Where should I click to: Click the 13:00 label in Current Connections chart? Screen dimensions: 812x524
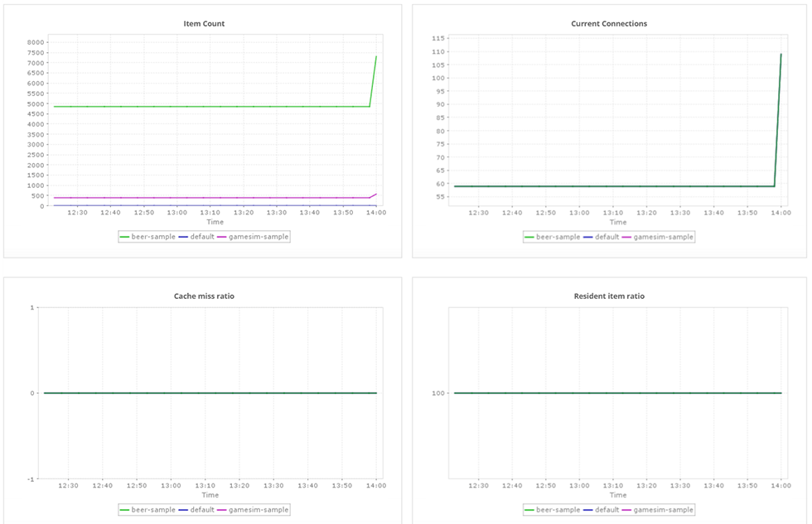pyautogui.click(x=579, y=213)
